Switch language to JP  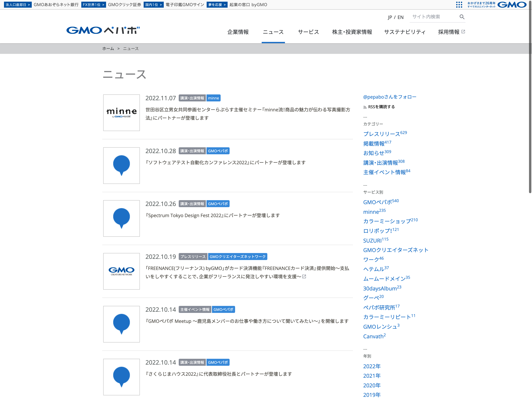[x=390, y=17]
